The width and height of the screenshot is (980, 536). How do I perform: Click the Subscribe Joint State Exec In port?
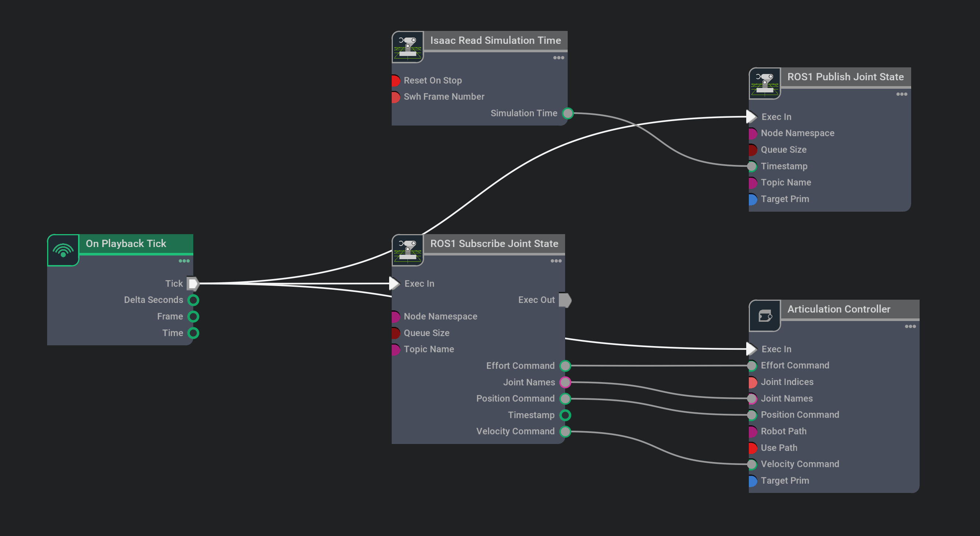tap(395, 283)
